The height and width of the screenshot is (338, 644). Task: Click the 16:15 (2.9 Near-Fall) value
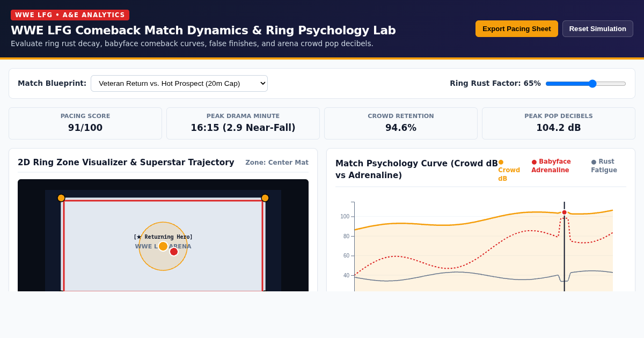coord(243,128)
